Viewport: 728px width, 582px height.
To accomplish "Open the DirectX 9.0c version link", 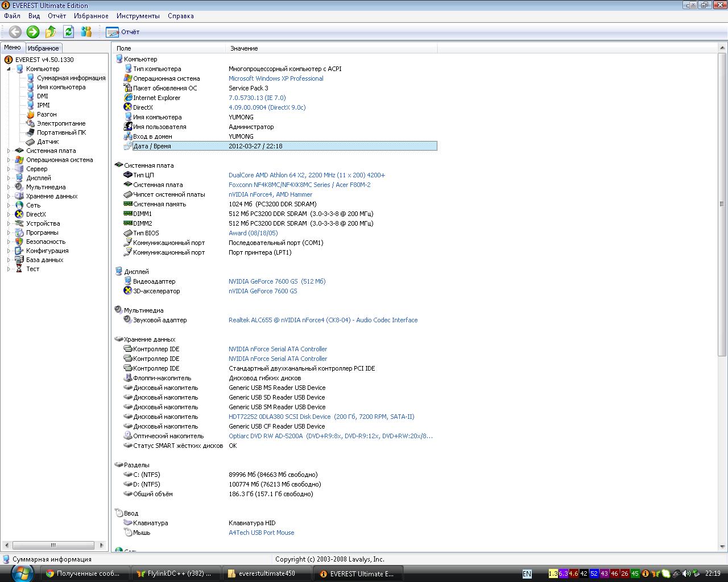I will coord(267,107).
